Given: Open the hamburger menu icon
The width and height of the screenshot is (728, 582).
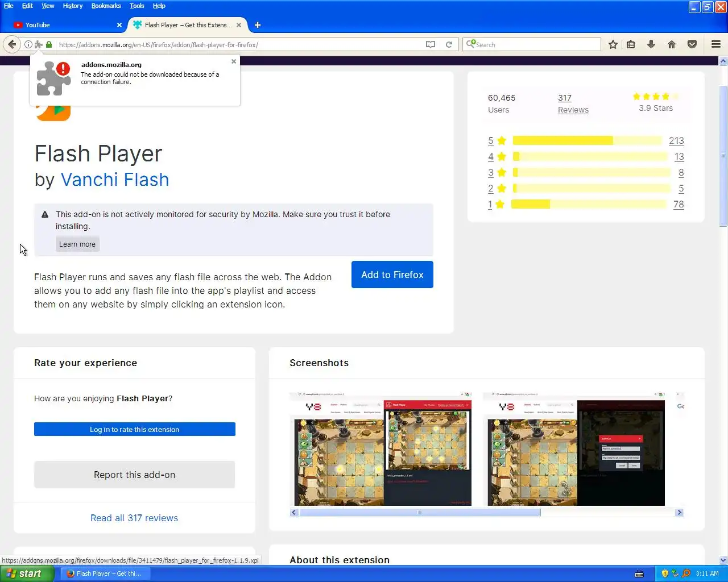Looking at the screenshot, I should pyautogui.click(x=716, y=44).
